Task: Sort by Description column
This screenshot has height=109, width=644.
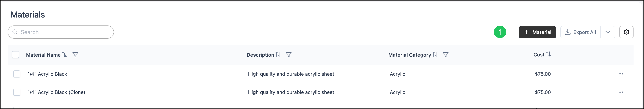Action: click(278, 54)
